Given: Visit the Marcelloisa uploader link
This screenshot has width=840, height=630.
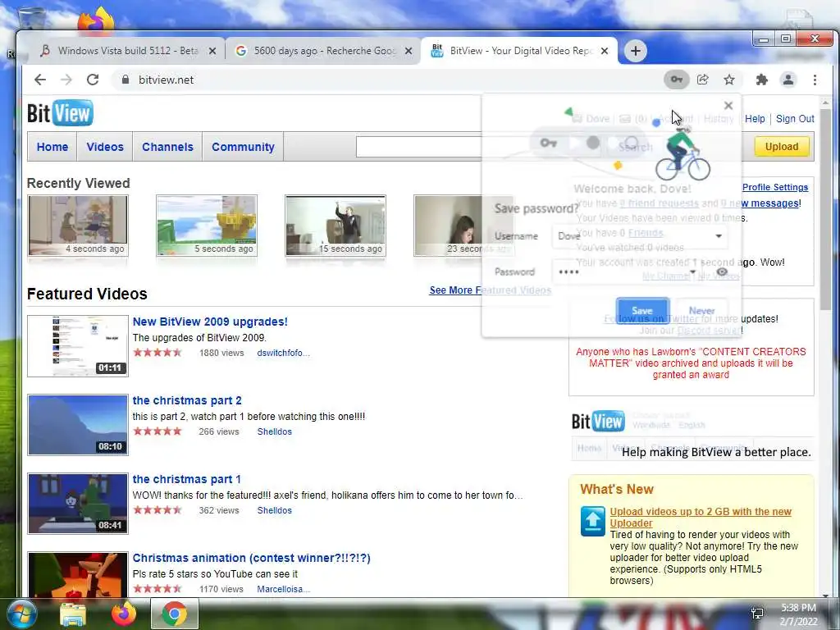Looking at the screenshot, I should [x=283, y=589].
